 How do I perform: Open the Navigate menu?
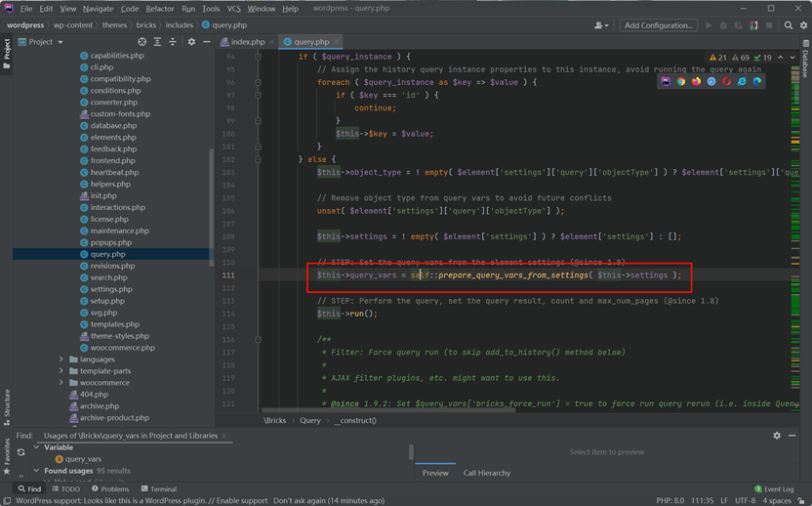[98, 9]
